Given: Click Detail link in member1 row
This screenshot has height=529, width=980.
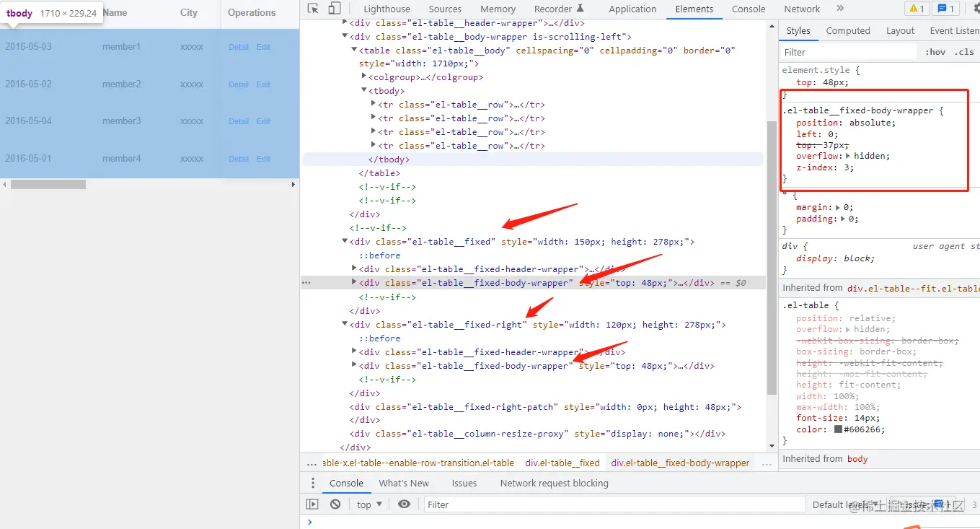Looking at the screenshot, I should coord(239,47).
